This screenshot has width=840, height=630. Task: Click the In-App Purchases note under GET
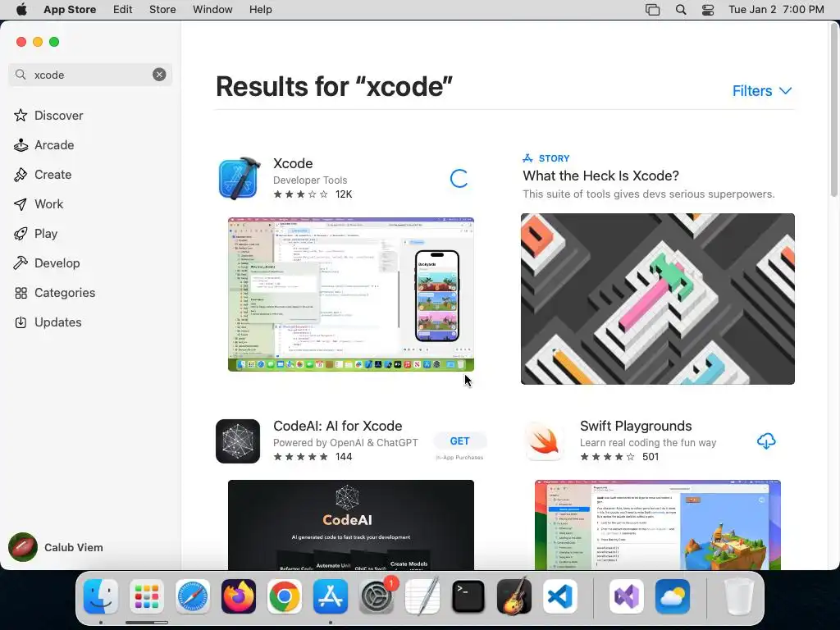(459, 457)
